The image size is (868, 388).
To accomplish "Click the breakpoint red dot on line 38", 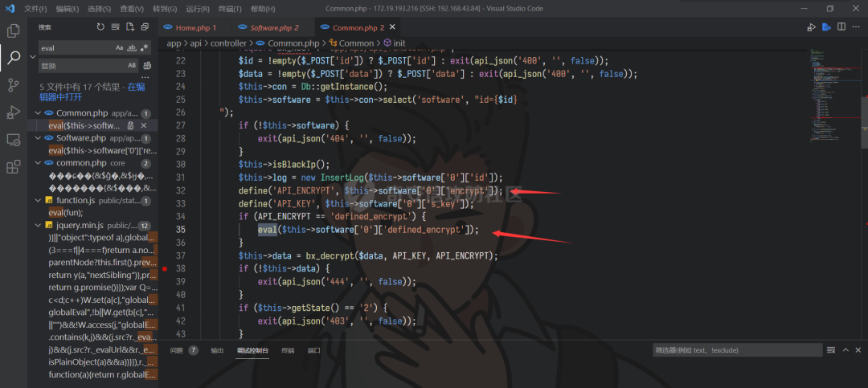I will 165,268.
